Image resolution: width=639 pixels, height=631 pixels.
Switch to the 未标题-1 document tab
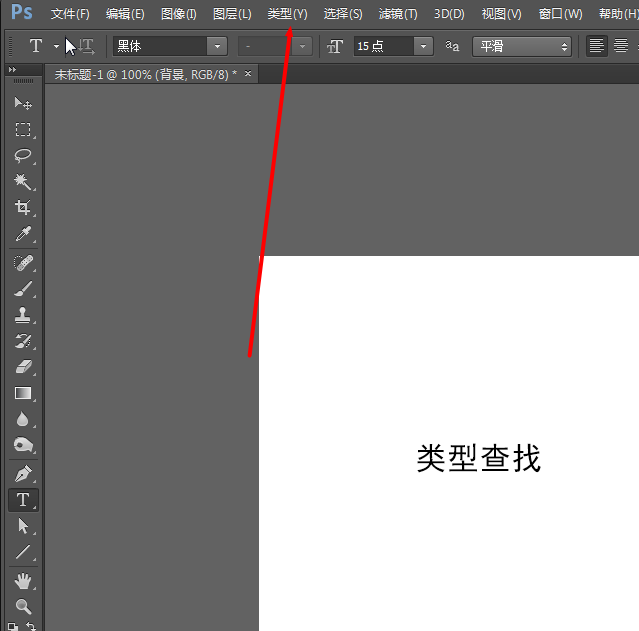pyautogui.click(x=146, y=75)
